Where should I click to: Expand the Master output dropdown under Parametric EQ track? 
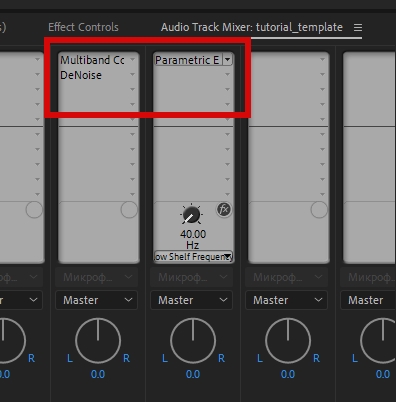192,300
